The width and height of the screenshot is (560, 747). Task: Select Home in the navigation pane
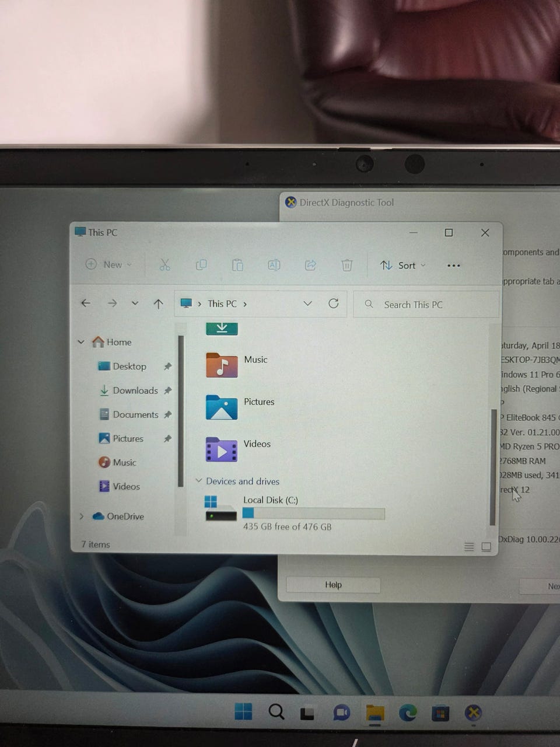coord(112,342)
